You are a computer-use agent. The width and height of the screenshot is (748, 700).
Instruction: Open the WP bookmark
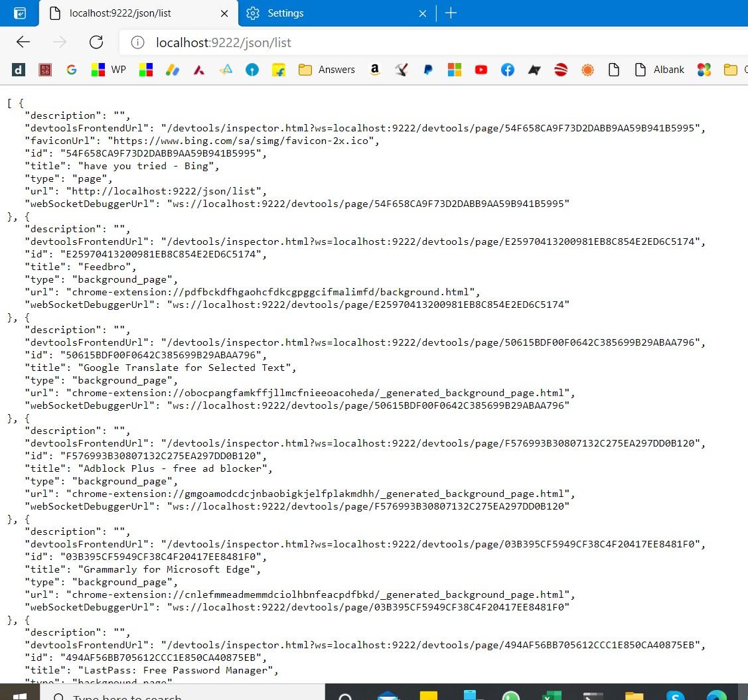[x=109, y=70]
